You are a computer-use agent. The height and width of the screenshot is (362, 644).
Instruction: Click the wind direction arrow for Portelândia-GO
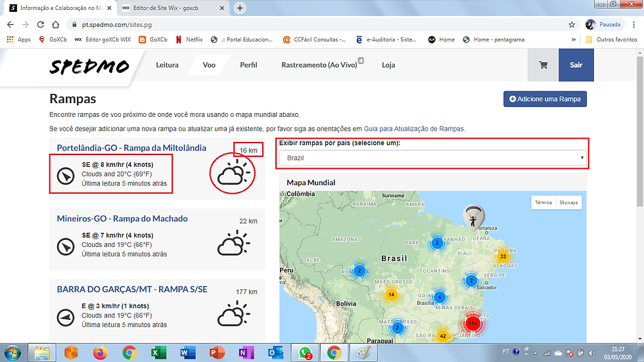click(66, 176)
